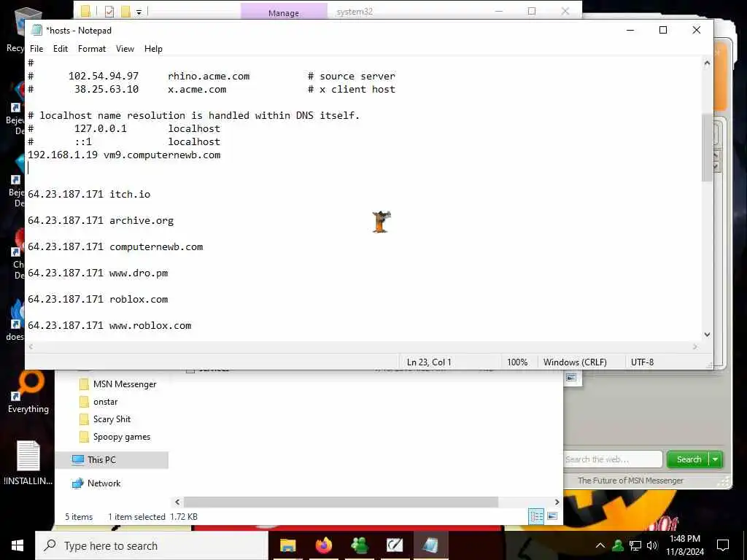Open the pen/notes app in taskbar
This screenshot has width=747, height=560.
pos(395,545)
